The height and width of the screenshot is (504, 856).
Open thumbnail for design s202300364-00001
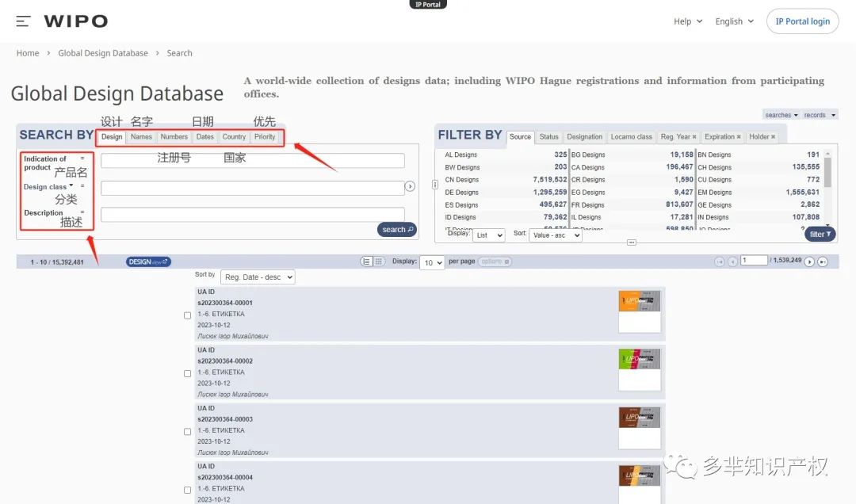tap(640, 311)
